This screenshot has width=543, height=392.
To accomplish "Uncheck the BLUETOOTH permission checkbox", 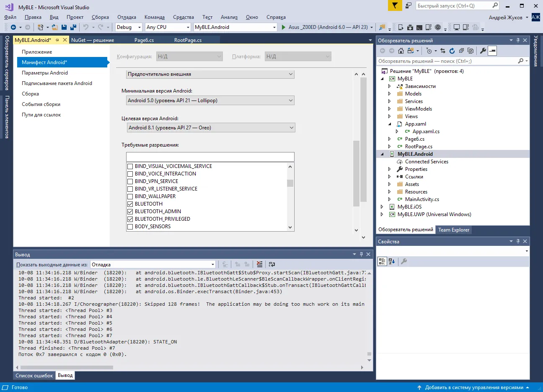I will [130, 204].
